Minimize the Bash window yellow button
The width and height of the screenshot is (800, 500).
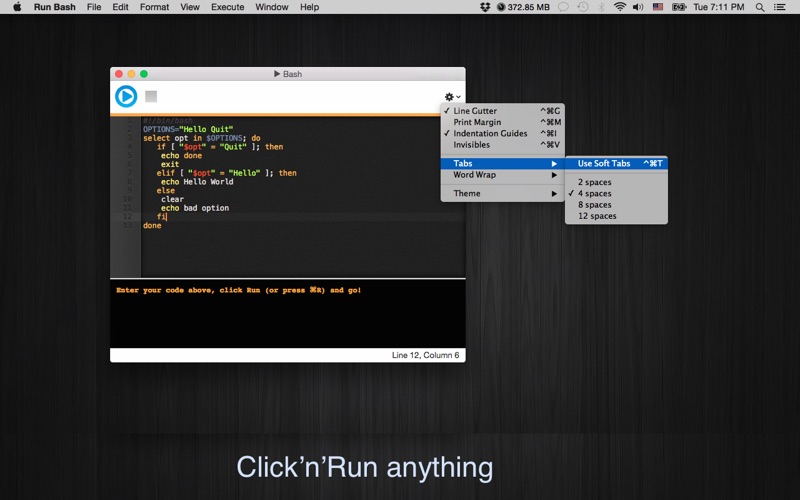pos(131,74)
